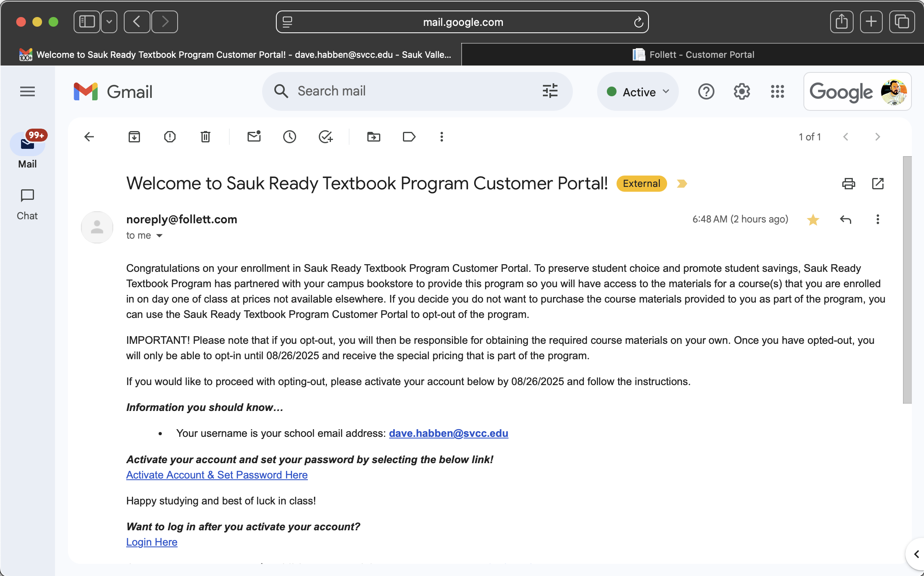Open Gmail settings gear
Viewport: 924px width, 576px height.
742,91
